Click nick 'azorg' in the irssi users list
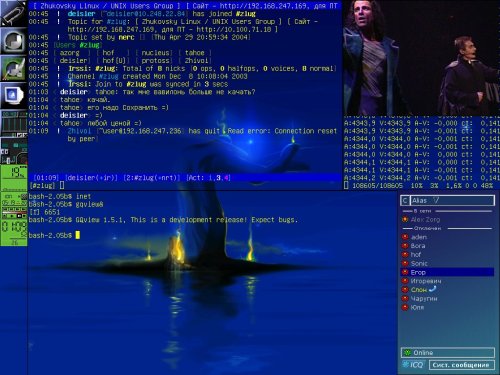 coord(70,53)
